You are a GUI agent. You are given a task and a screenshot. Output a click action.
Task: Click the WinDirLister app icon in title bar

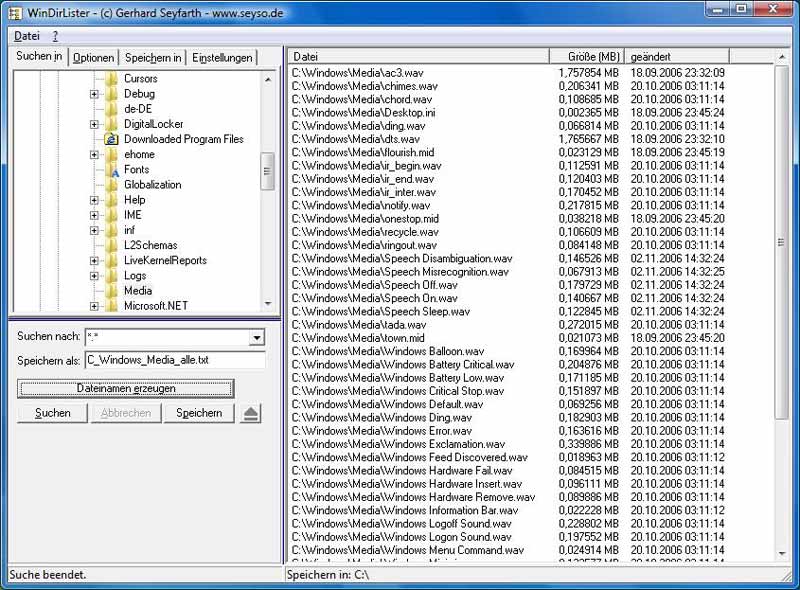point(15,13)
